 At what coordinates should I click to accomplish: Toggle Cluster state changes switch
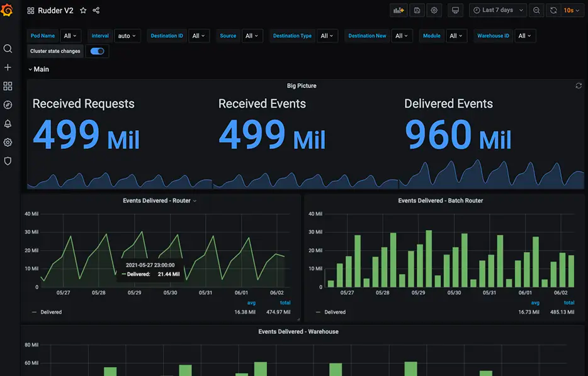(97, 52)
